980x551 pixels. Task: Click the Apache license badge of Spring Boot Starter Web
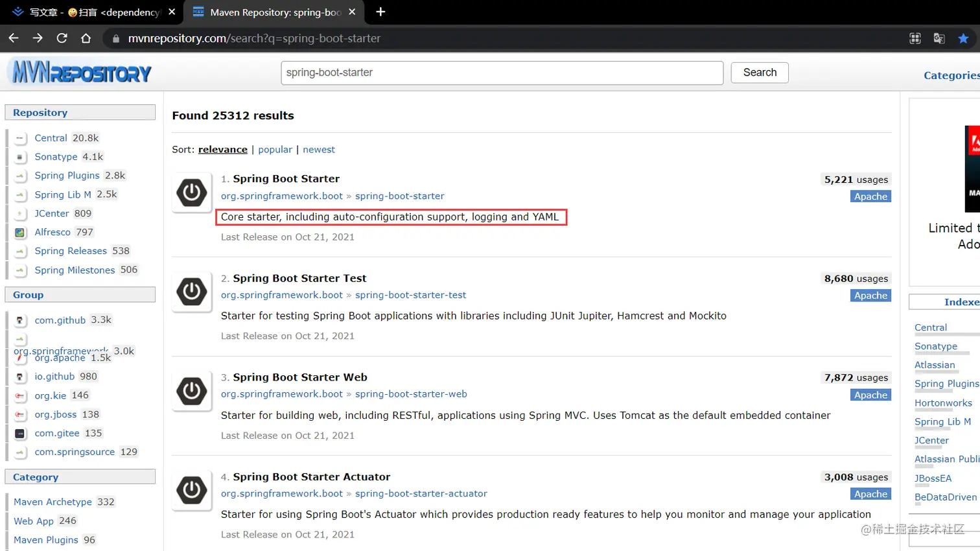870,395
